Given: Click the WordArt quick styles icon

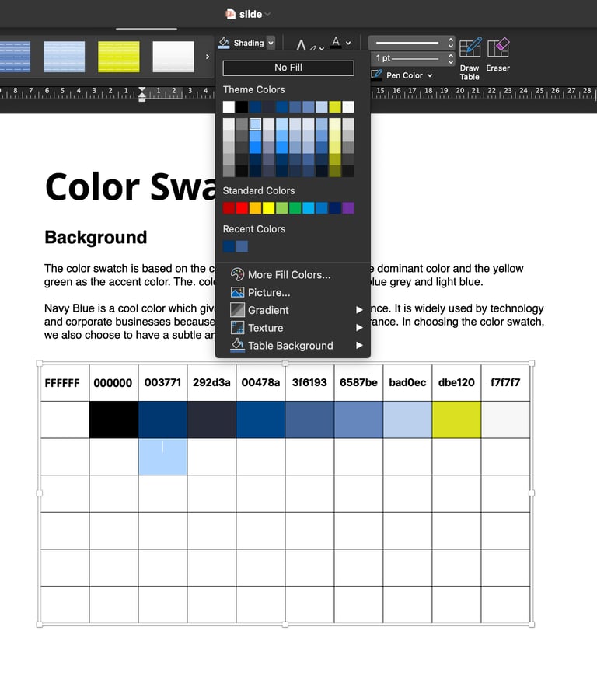Looking at the screenshot, I should pos(305,44).
